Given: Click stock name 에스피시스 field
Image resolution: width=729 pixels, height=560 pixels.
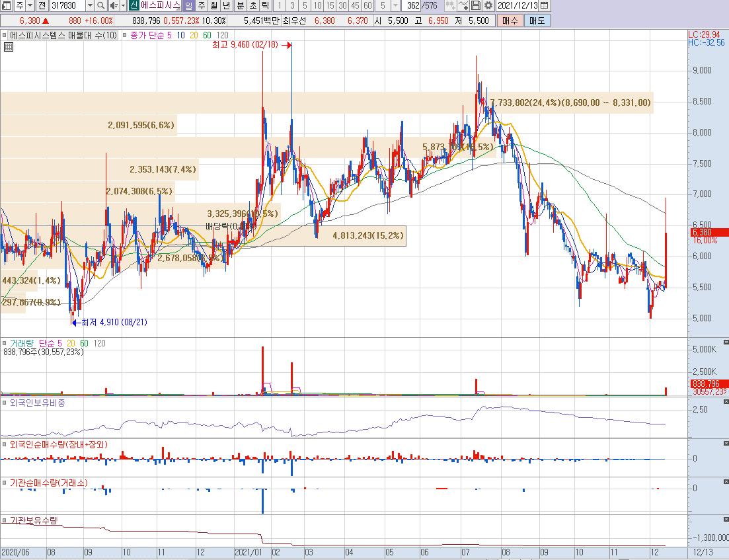Looking at the screenshot, I should pyautogui.click(x=161, y=5).
